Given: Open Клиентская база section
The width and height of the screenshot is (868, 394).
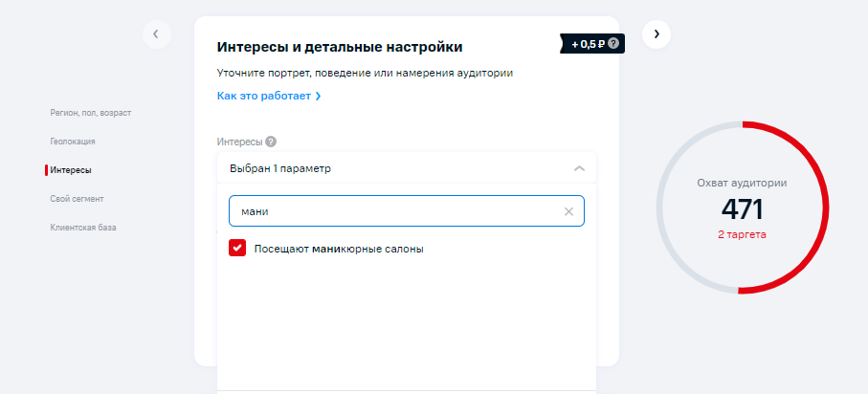Looking at the screenshot, I should click(x=83, y=228).
